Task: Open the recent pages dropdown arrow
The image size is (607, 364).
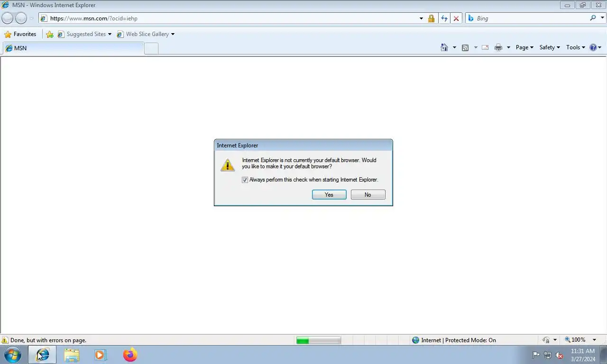Action: (32, 18)
